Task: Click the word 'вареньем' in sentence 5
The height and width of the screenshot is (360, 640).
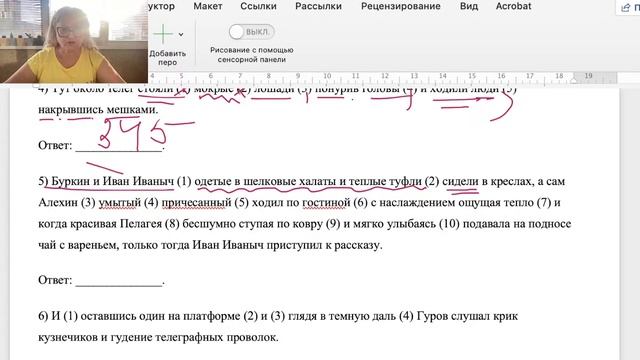Action: (x=92, y=245)
